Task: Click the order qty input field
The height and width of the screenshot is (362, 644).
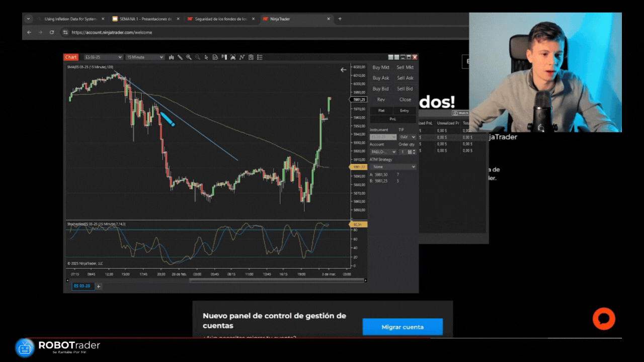Action: pyautogui.click(x=403, y=152)
